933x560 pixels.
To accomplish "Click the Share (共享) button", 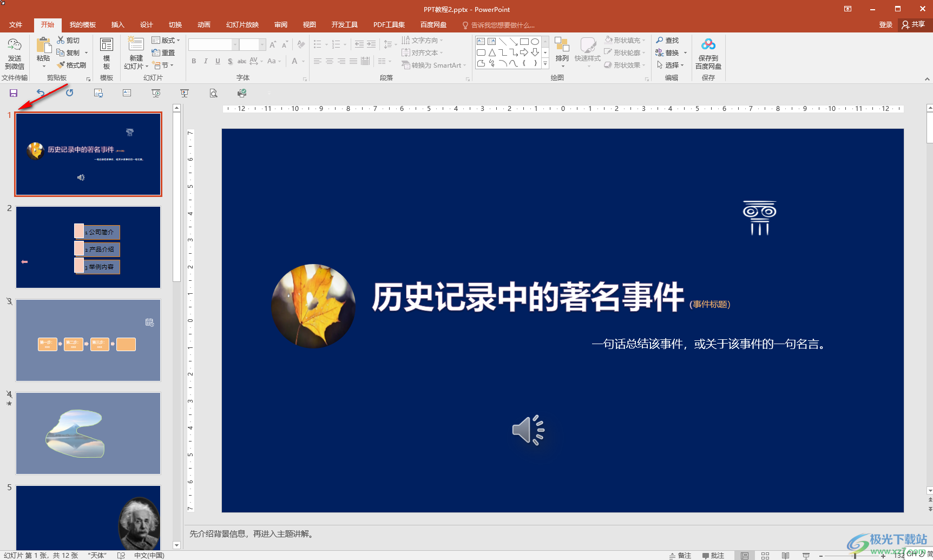I will (914, 24).
